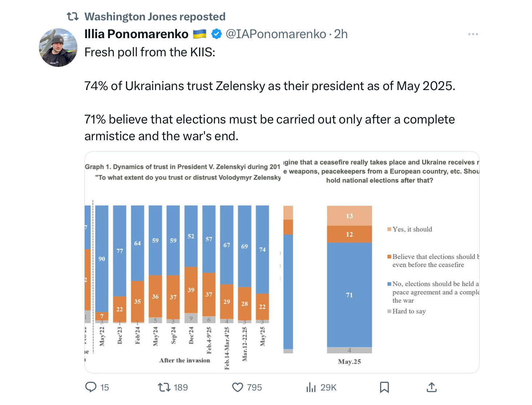Open the @IAPonomarenko handle
The image size is (532, 405).
click(x=276, y=34)
